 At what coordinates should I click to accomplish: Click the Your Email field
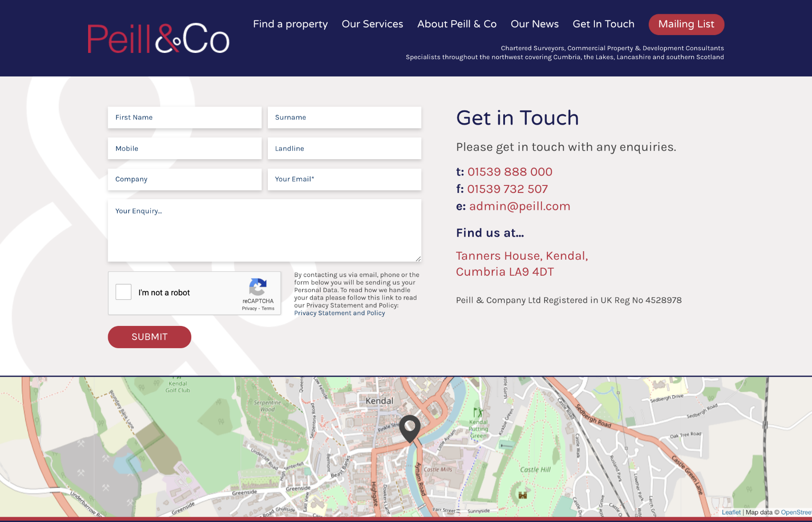[344, 179]
